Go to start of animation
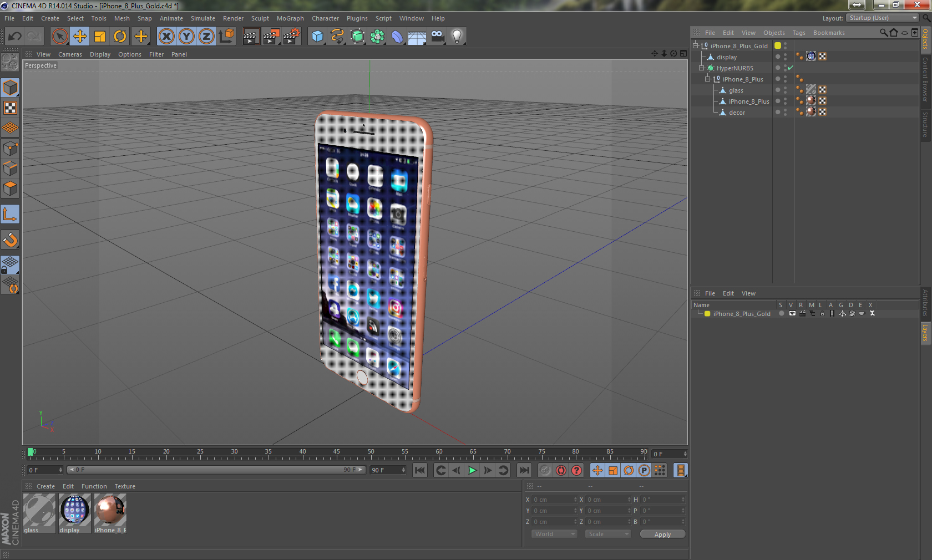This screenshot has height=560, width=932. pos(420,470)
